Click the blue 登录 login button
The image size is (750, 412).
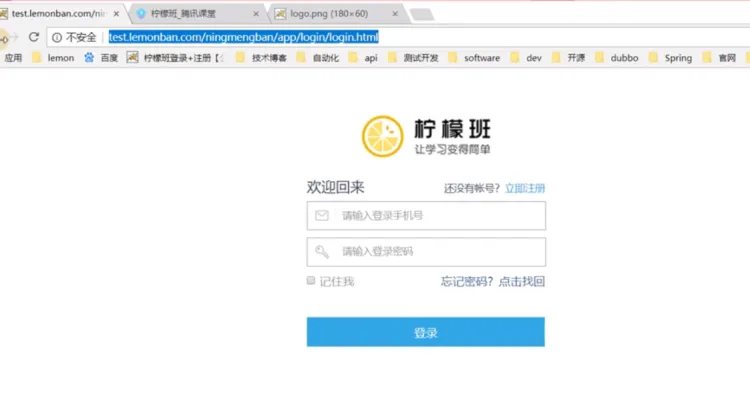(x=426, y=332)
